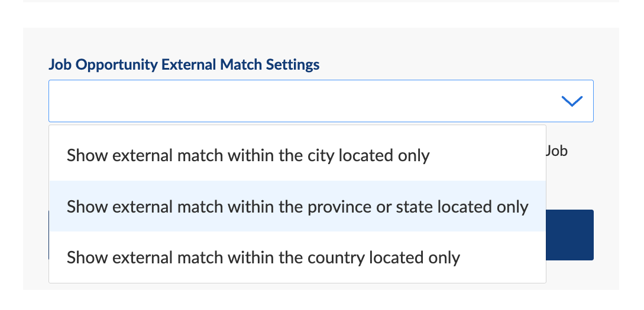Select the first option in the dropdown list
This screenshot has width=644, height=310.
(x=248, y=156)
